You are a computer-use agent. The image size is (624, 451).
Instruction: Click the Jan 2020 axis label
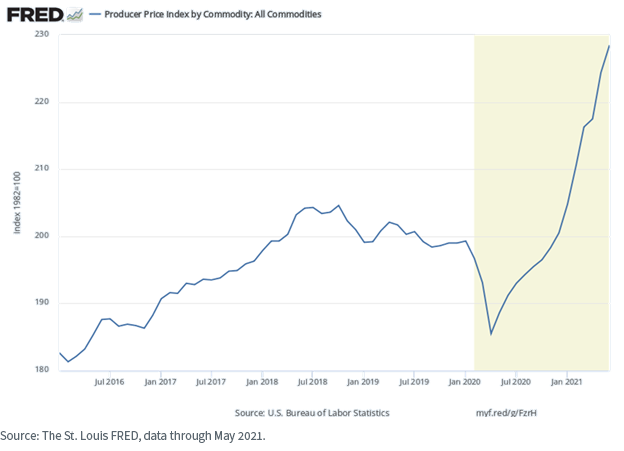click(x=464, y=382)
